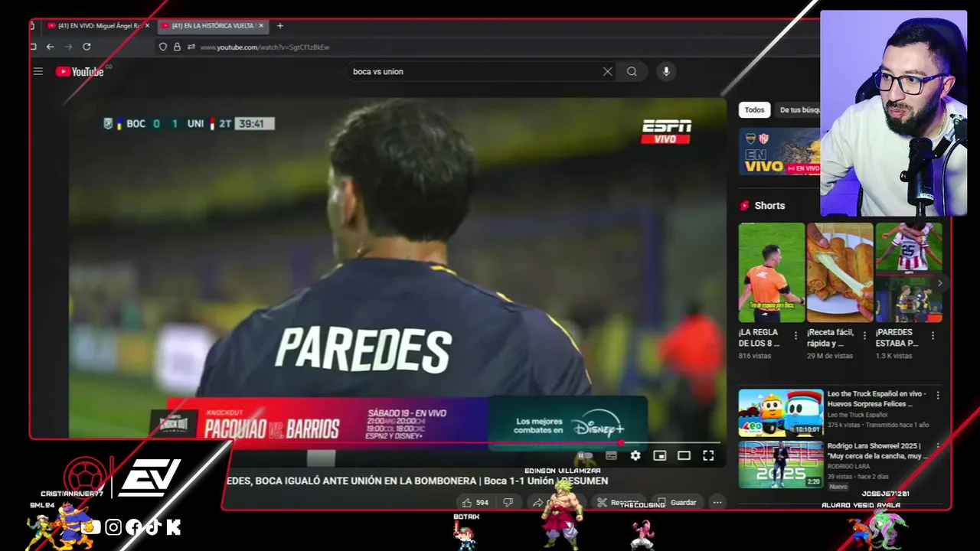Image resolution: width=980 pixels, height=551 pixels.
Task: Submit search with the magnifier button
Action: [x=632, y=71]
